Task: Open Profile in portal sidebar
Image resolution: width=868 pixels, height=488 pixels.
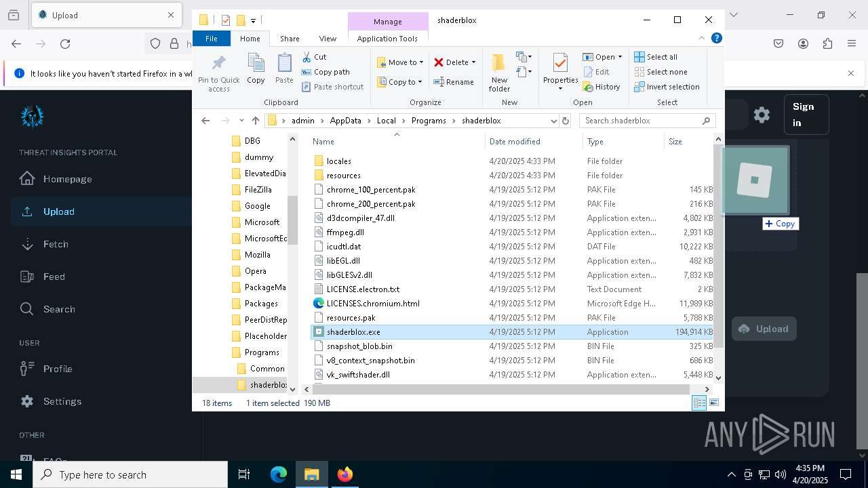Action: click(58, 369)
